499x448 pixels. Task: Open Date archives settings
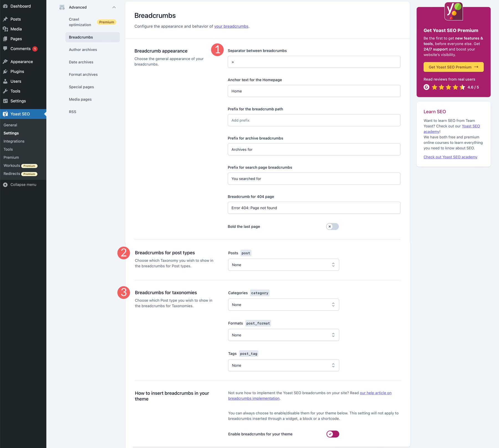(81, 62)
